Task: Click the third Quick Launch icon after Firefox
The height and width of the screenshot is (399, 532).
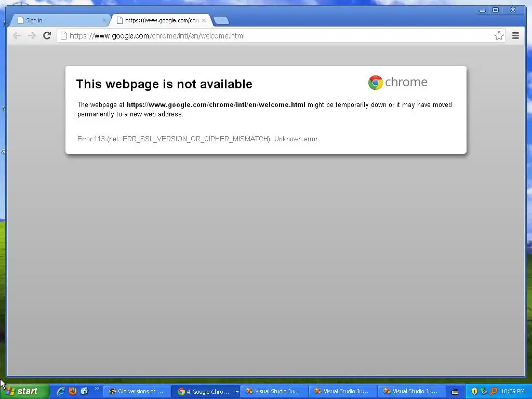Action: (x=85, y=391)
